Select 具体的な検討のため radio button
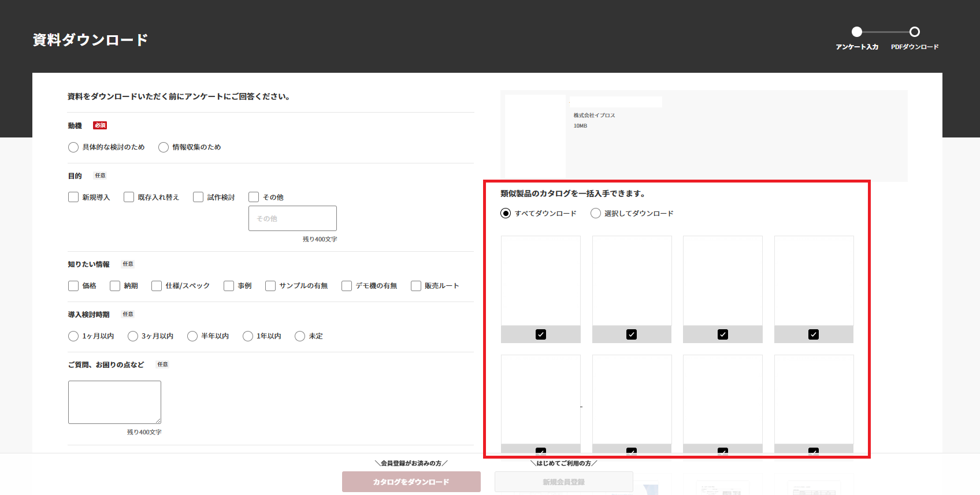 pos(73,147)
